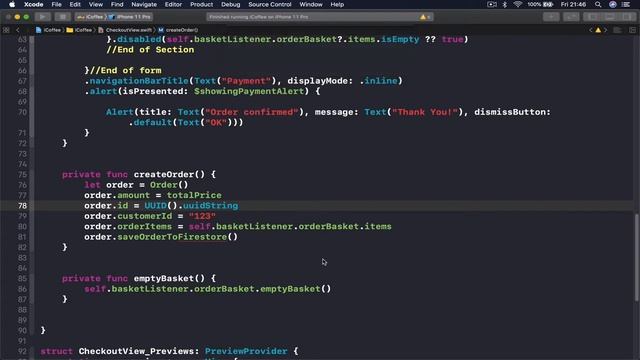
Task: Open the View menu
Action: (96, 4)
